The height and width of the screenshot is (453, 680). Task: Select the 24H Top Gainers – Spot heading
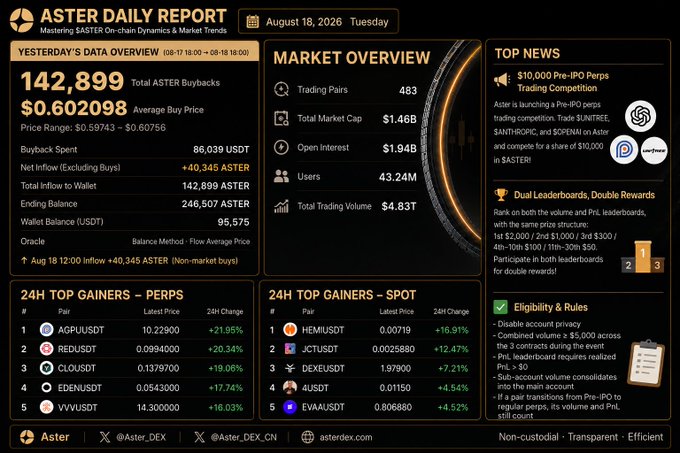[342, 295]
